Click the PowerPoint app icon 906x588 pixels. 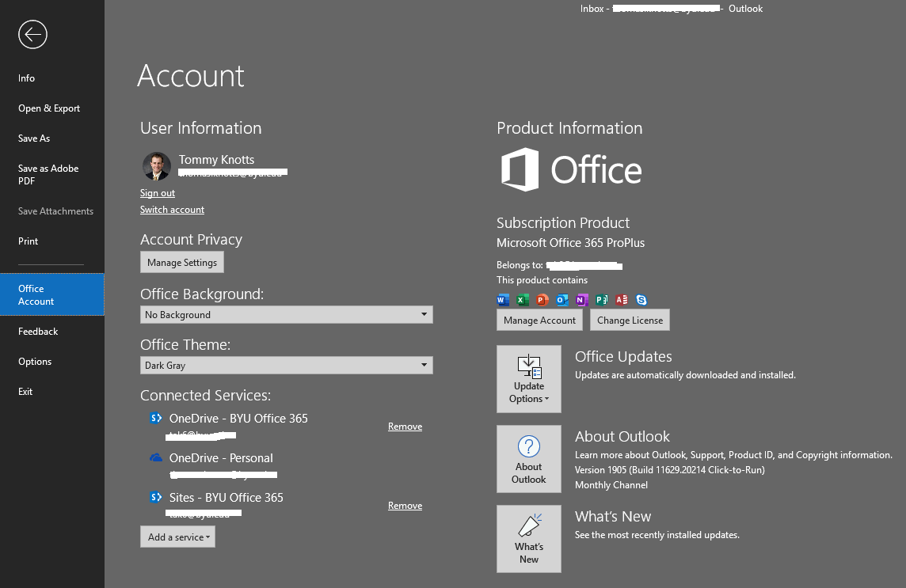pos(542,300)
